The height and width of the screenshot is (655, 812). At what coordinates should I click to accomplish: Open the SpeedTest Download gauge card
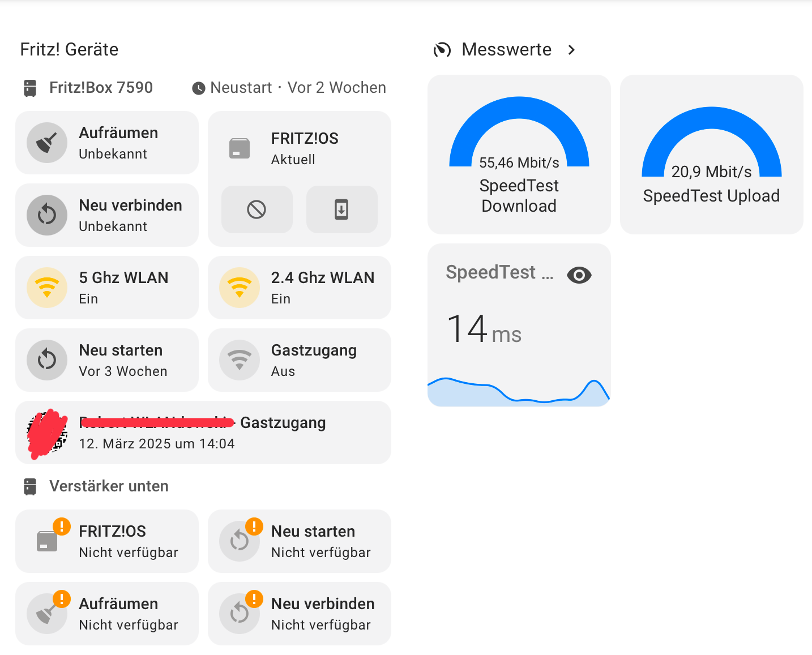[x=519, y=155]
